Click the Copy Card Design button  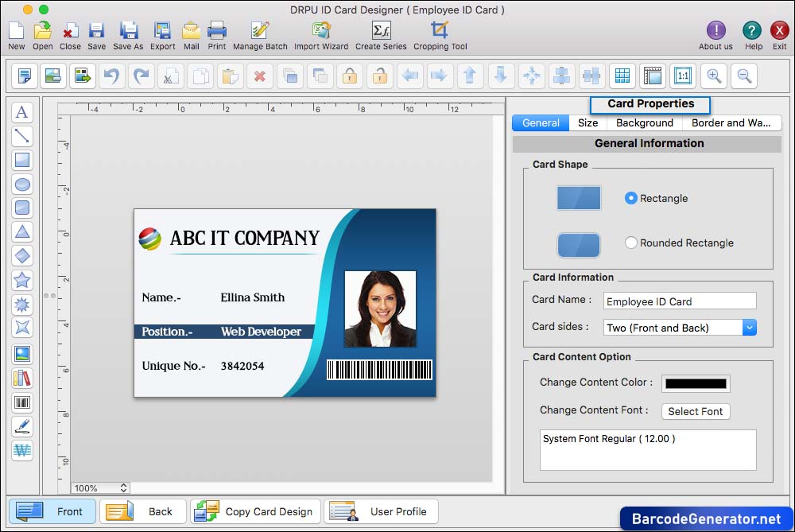[256, 511]
